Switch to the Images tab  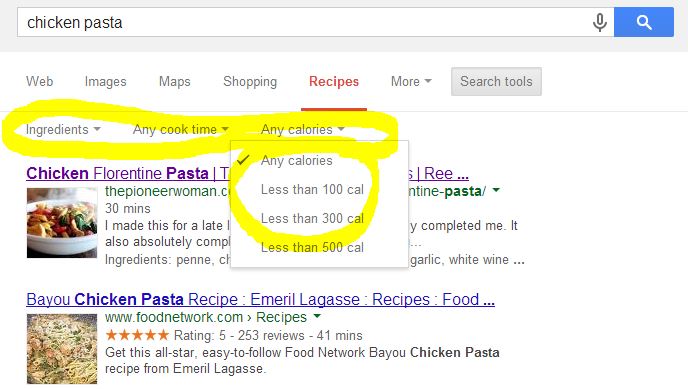[105, 81]
